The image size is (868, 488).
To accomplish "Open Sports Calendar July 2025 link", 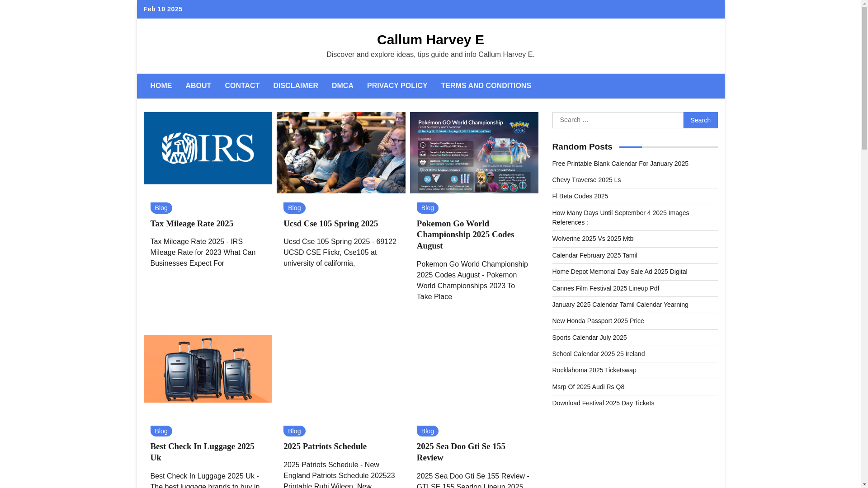I will pyautogui.click(x=590, y=338).
